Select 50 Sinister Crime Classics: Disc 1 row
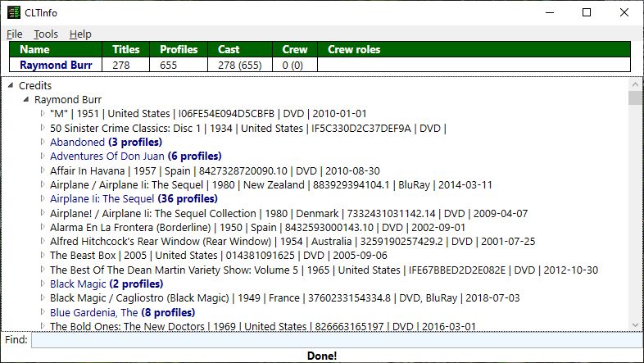This screenshot has height=363, width=644. pyautogui.click(x=248, y=128)
